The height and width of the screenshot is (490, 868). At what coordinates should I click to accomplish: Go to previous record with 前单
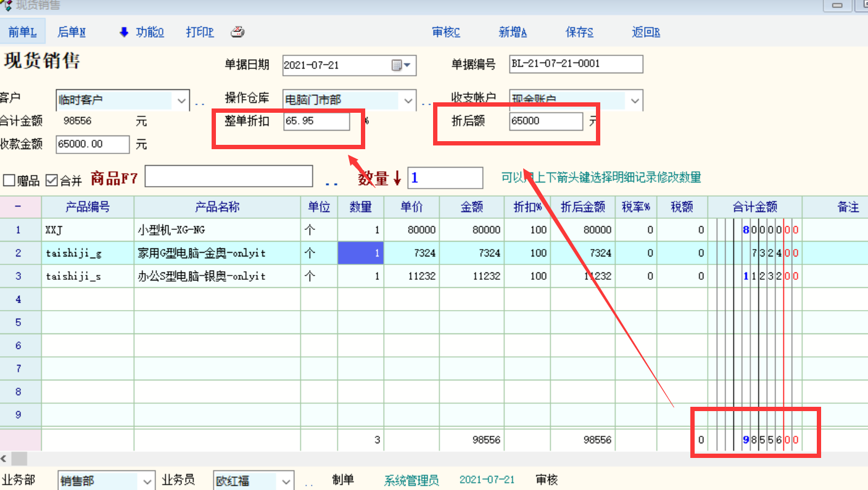click(22, 32)
